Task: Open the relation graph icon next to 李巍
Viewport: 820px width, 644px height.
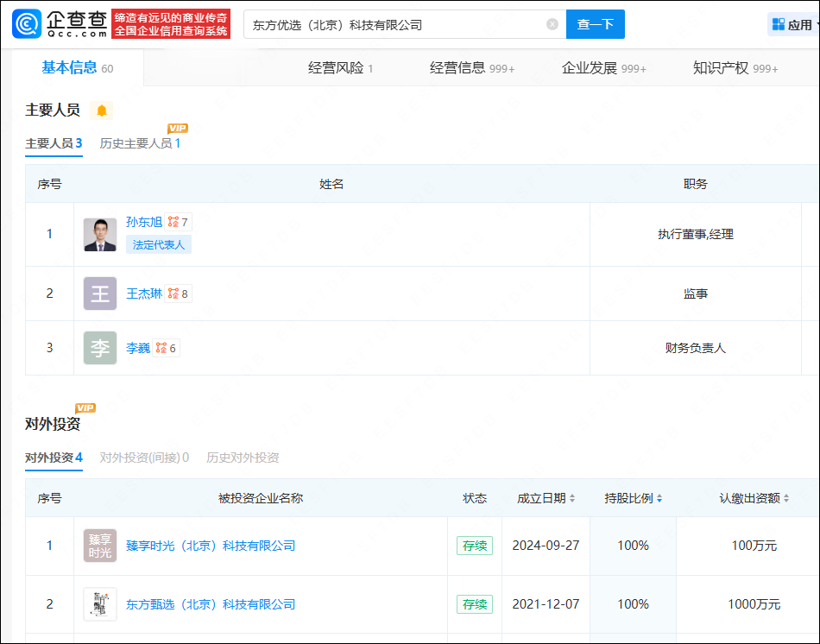Action: click(161, 348)
